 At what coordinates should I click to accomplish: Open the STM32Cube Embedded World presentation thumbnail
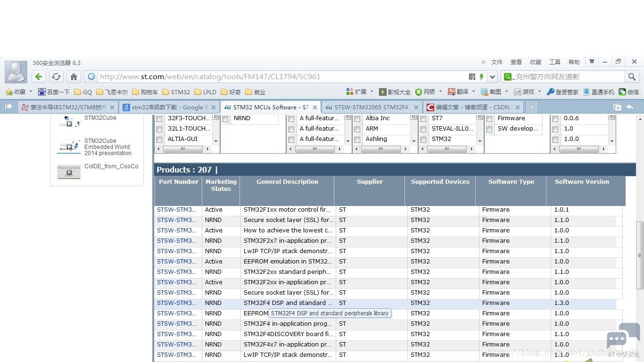pos(69,147)
